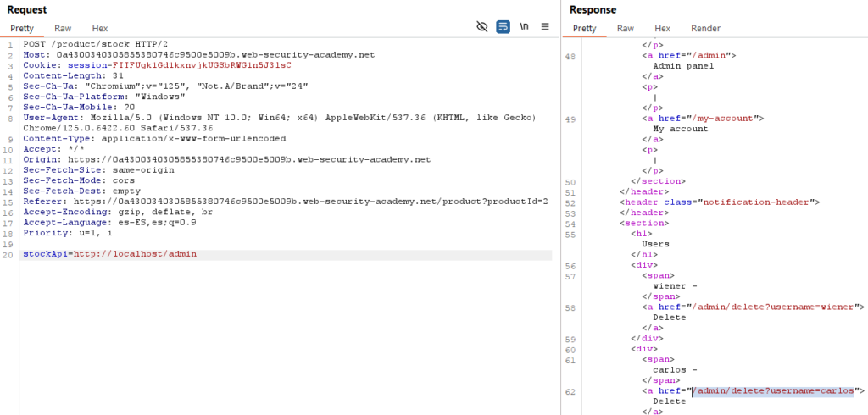The width and height of the screenshot is (868, 415).
Task: Click the /admin/delete?username=wiener href line
Action: click(x=753, y=307)
